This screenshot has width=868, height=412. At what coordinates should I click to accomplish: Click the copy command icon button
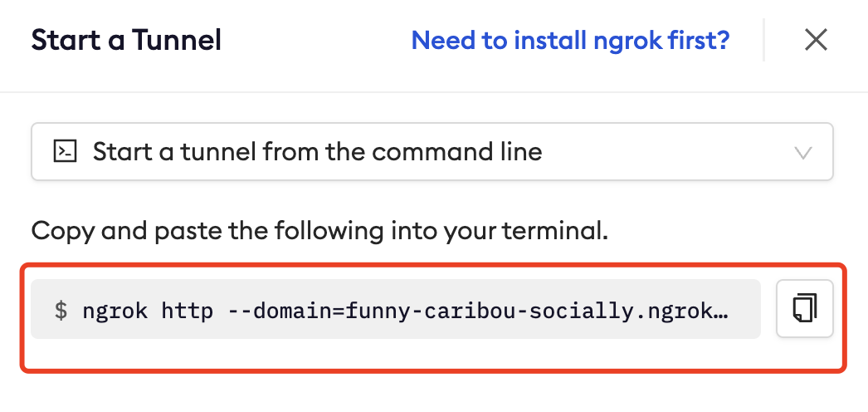click(x=804, y=309)
